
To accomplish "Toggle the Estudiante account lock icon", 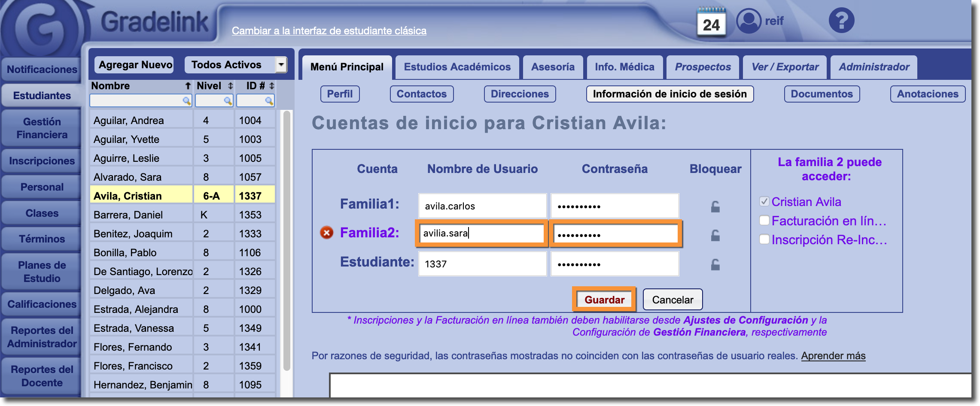I will (x=715, y=264).
